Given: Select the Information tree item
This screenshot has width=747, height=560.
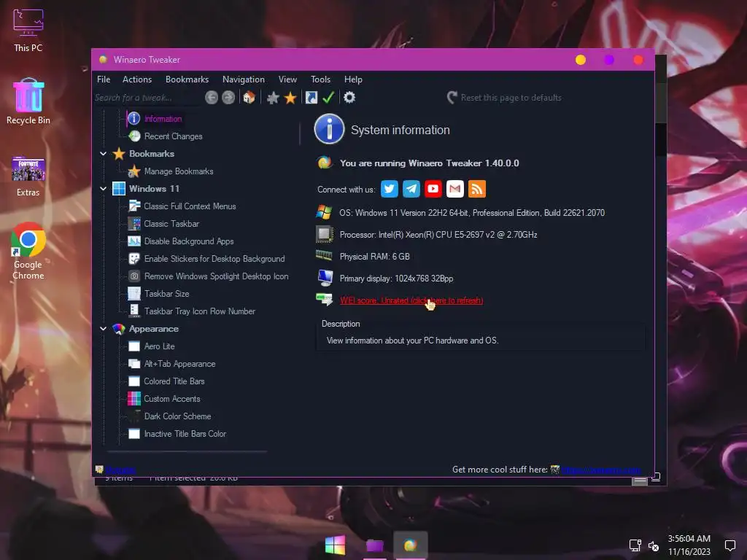Looking at the screenshot, I should pos(163,119).
